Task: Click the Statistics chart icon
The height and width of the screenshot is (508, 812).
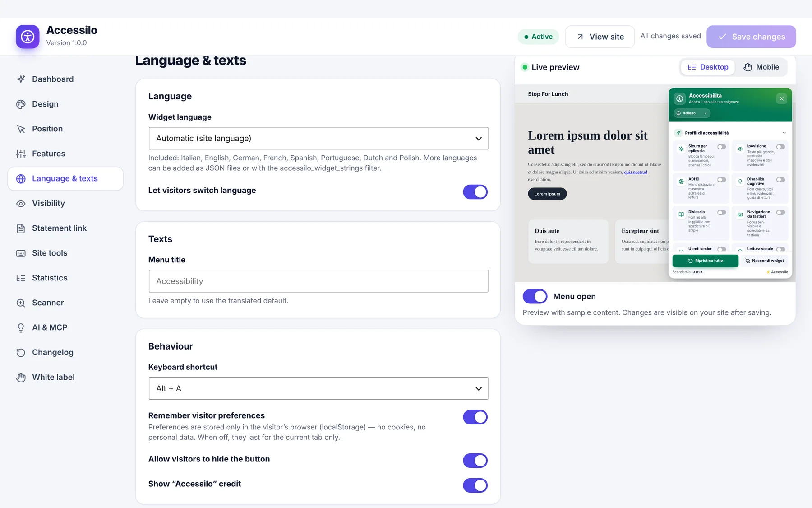Action: point(21,278)
